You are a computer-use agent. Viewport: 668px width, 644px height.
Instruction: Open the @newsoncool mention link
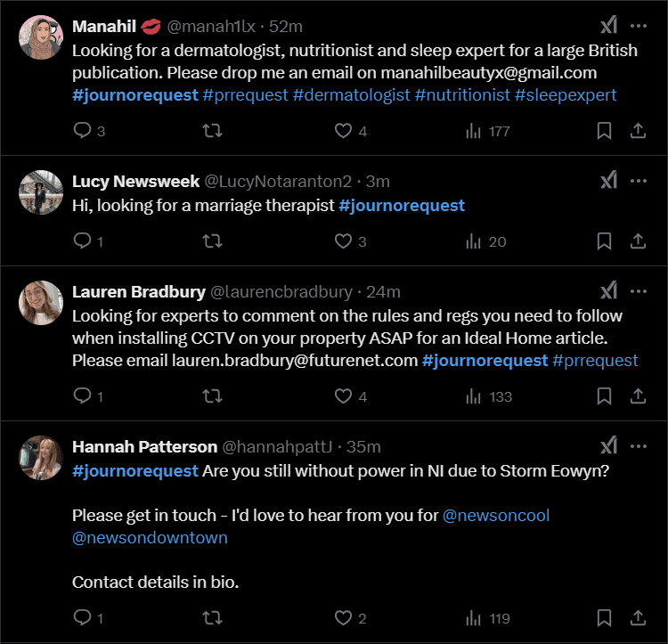(x=502, y=516)
